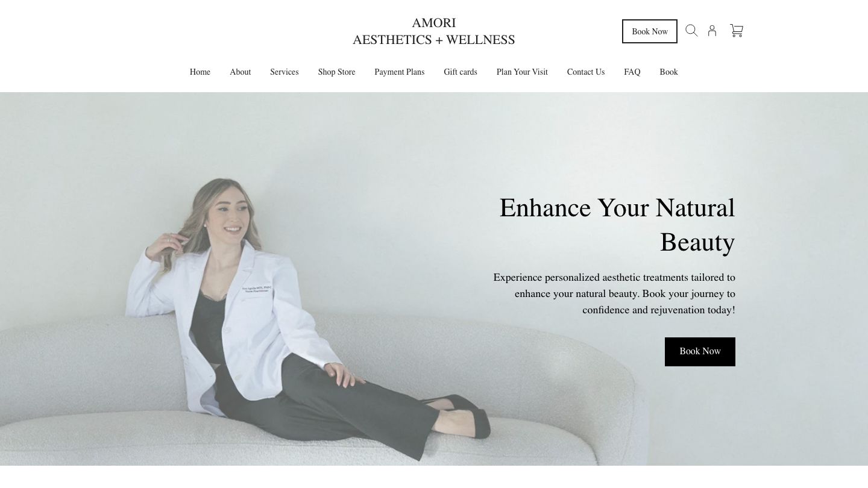Open the shopping cart icon
Viewport: 868px width, 488px height.
point(737,31)
